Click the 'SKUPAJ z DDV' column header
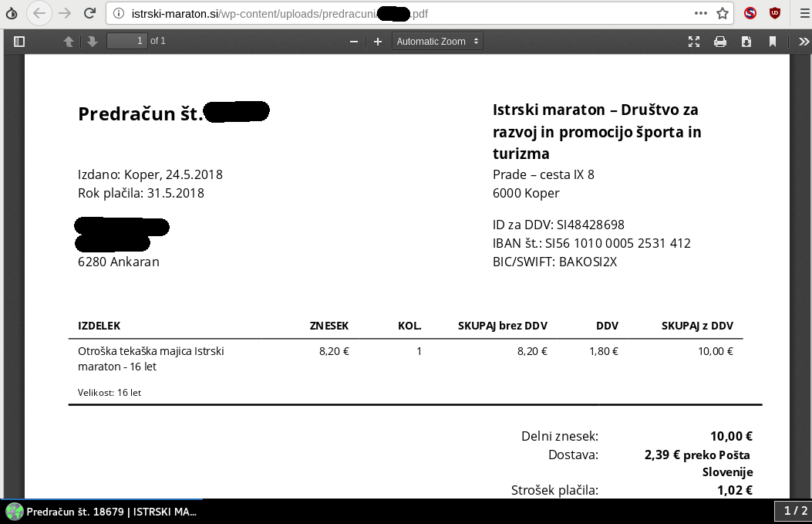Image resolution: width=812 pixels, height=524 pixels. coord(697,326)
